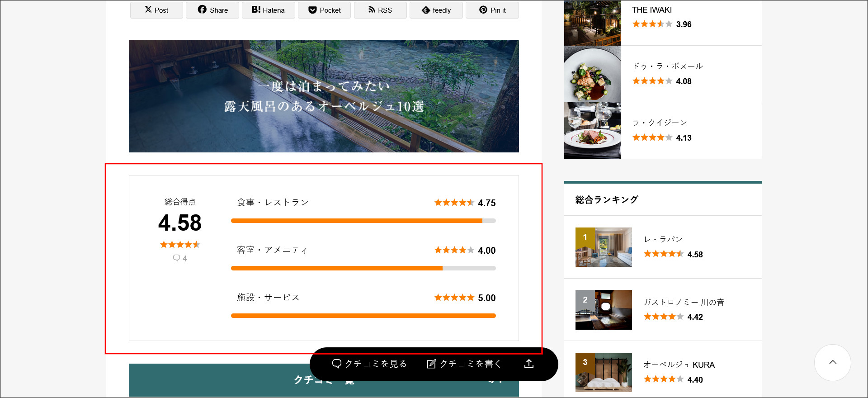
Task: Open THE IWAKI listing
Action: click(651, 10)
